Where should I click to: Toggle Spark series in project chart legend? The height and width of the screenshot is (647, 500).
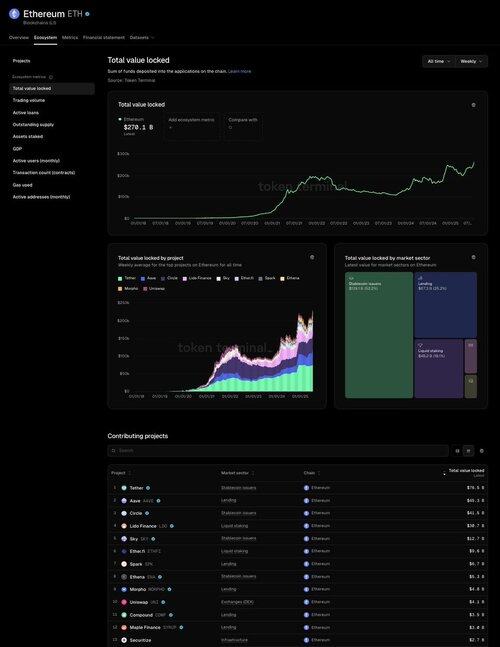coord(267,279)
